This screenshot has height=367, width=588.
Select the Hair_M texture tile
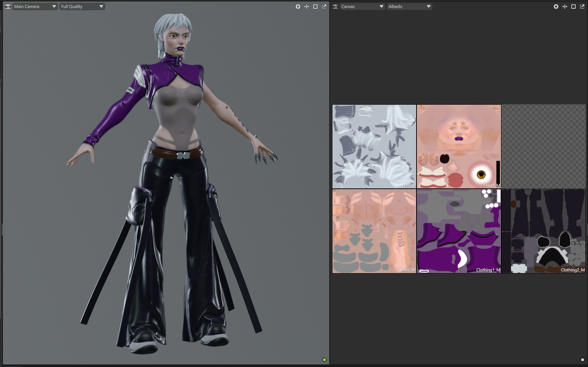[374, 146]
